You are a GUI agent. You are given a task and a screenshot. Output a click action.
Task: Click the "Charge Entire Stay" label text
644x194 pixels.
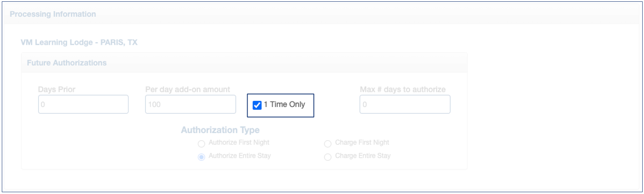[x=363, y=156]
